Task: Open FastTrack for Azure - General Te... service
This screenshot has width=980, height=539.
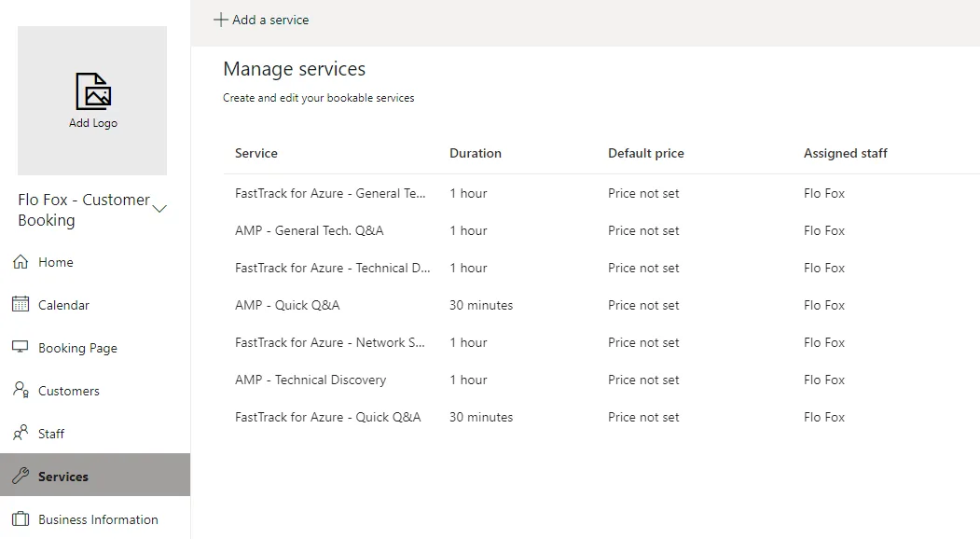Action: (x=330, y=194)
